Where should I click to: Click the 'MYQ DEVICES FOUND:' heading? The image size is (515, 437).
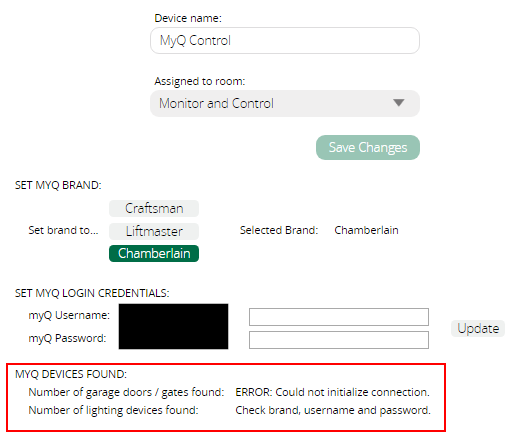71,374
